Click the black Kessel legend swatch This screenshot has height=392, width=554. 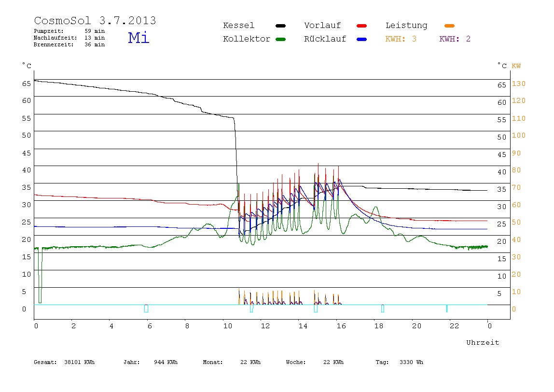280,26
